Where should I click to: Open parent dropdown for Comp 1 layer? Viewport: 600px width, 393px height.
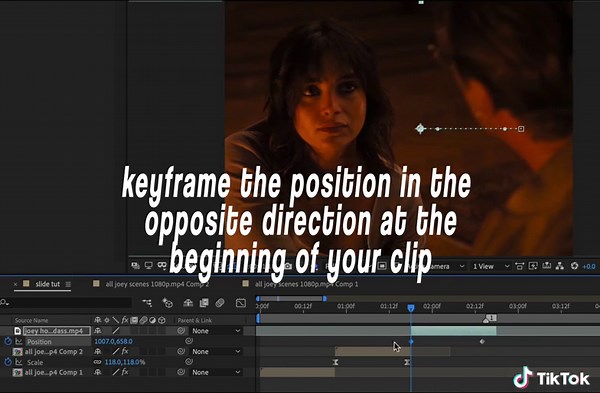216,372
